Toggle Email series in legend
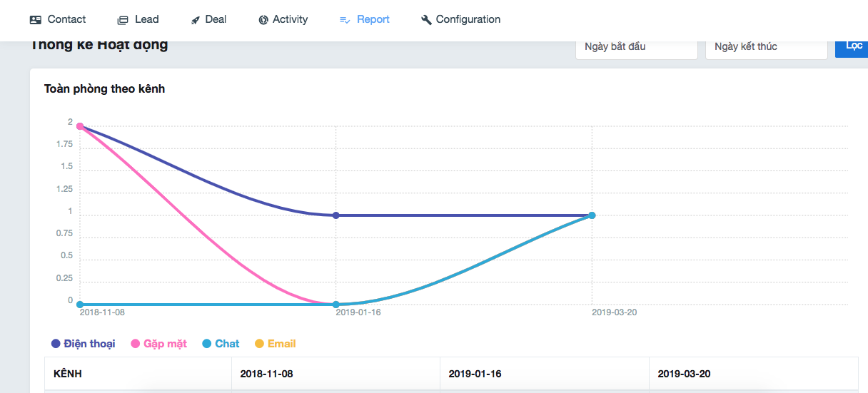 (x=275, y=344)
